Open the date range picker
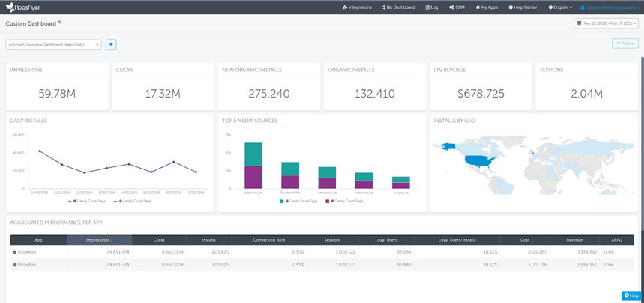 tap(606, 23)
